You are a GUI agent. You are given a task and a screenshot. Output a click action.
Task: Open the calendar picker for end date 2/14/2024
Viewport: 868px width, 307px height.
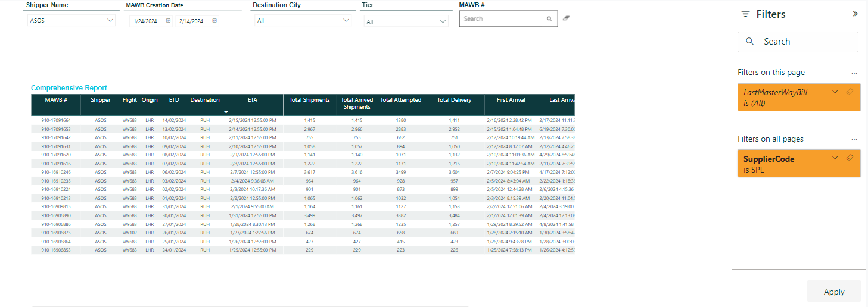click(214, 21)
